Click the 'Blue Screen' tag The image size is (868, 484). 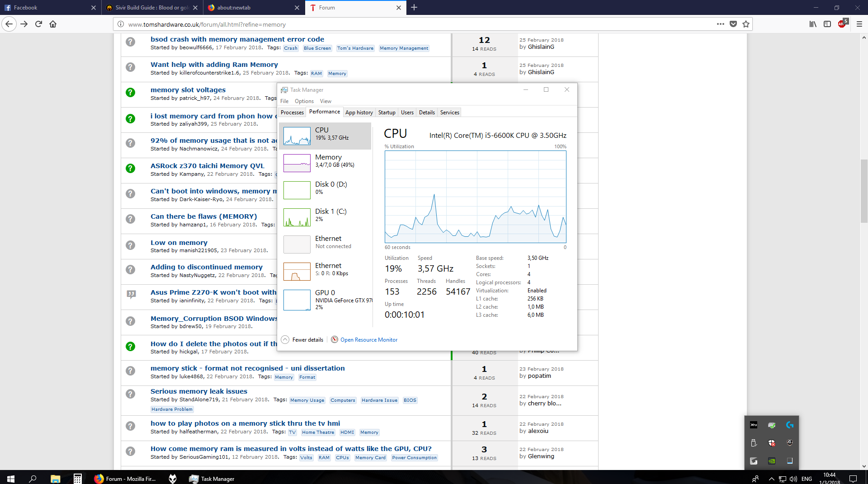pyautogui.click(x=317, y=48)
